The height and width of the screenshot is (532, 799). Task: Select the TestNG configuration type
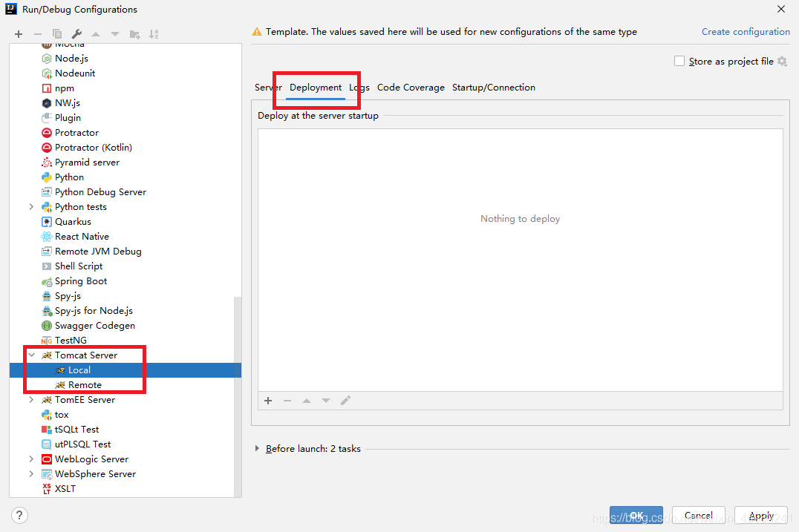pos(71,340)
